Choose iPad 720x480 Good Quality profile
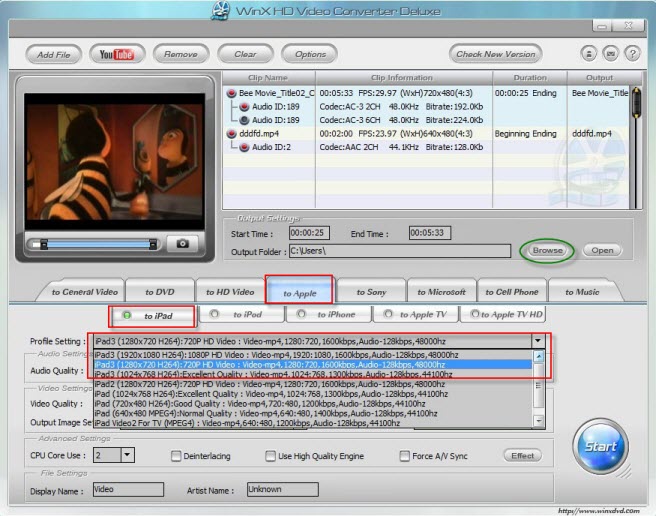This screenshot has width=656, height=516. (x=313, y=404)
